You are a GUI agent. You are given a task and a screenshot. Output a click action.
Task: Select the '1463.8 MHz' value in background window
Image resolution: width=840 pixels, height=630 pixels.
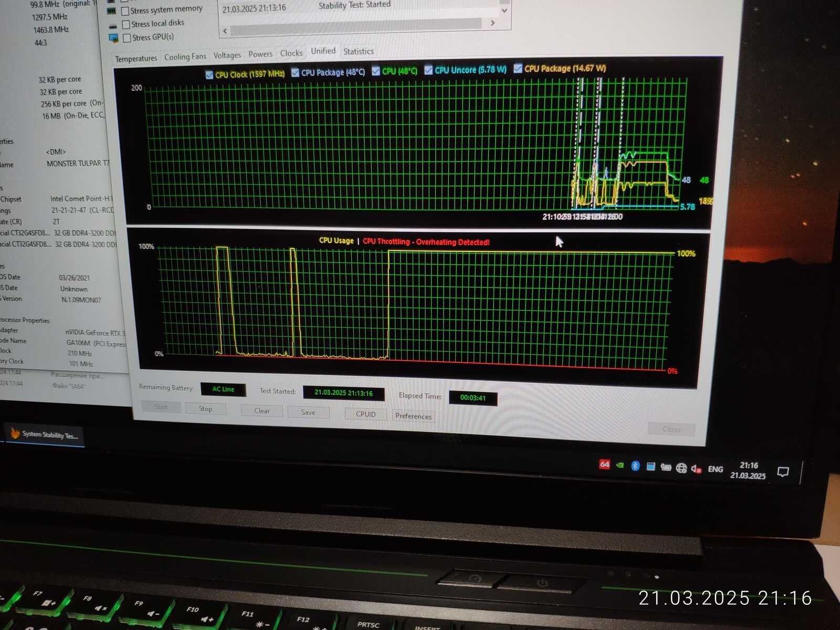coord(50,30)
